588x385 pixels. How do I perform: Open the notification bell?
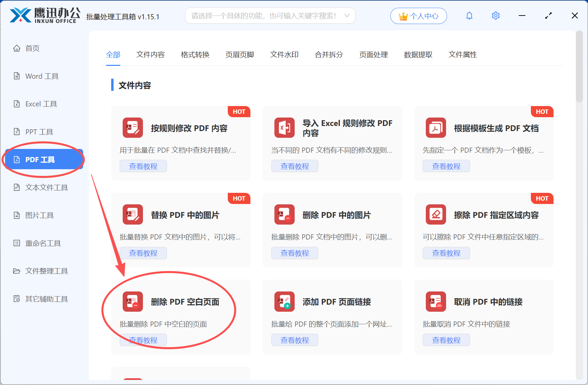click(469, 16)
